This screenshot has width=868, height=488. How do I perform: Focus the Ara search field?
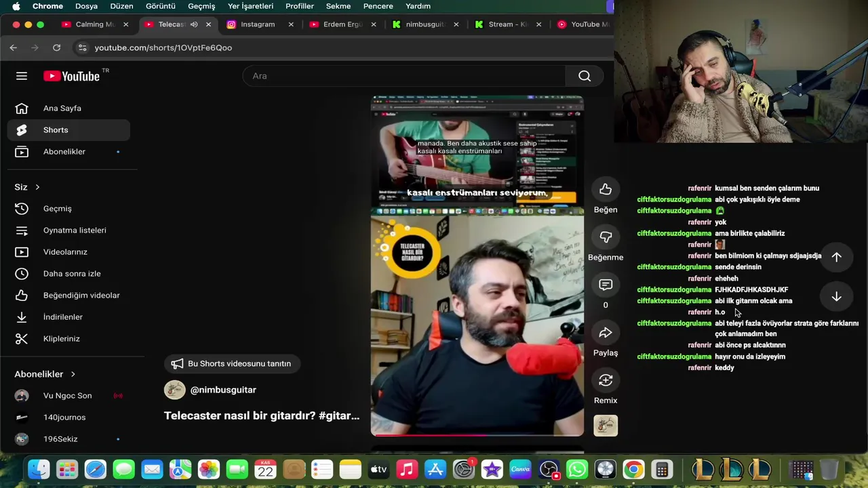click(404, 76)
